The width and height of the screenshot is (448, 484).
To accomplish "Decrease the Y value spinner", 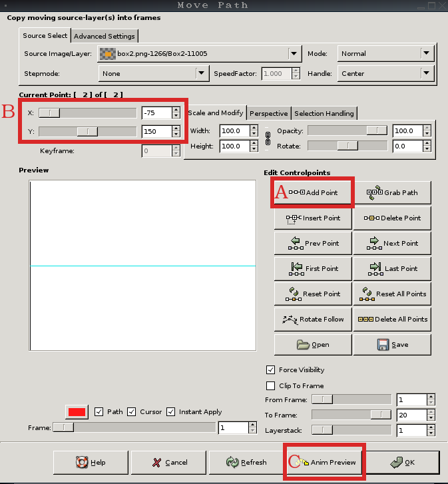I will (x=176, y=134).
